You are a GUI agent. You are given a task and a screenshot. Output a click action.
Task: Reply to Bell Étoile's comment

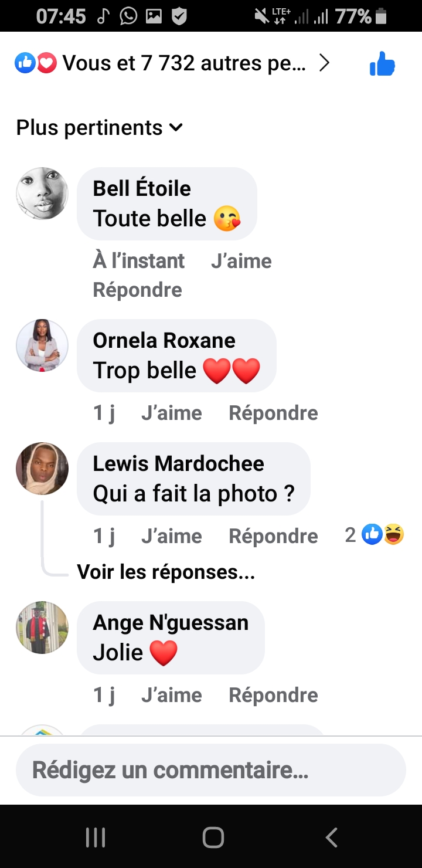[137, 290]
